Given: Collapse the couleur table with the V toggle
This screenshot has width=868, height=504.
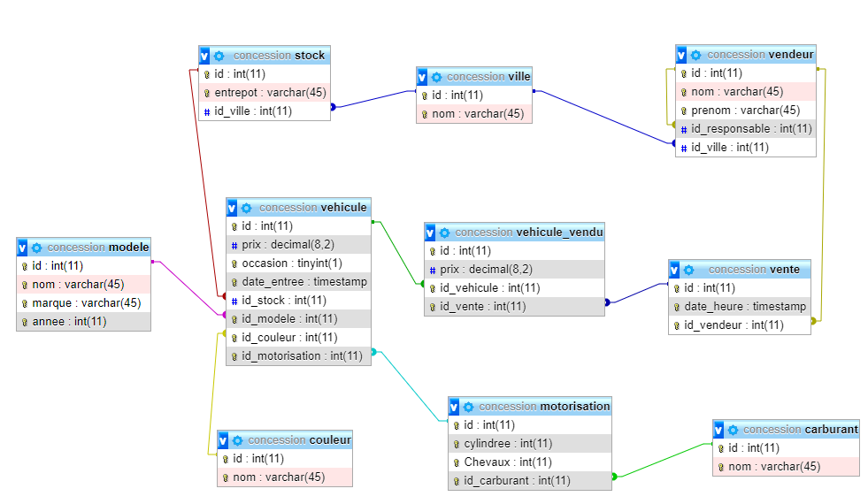Looking at the screenshot, I should coord(224,440).
